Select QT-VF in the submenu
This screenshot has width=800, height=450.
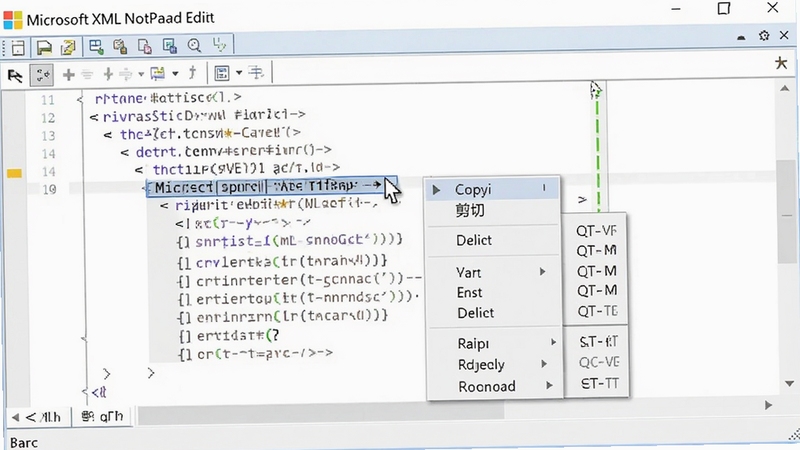click(596, 231)
